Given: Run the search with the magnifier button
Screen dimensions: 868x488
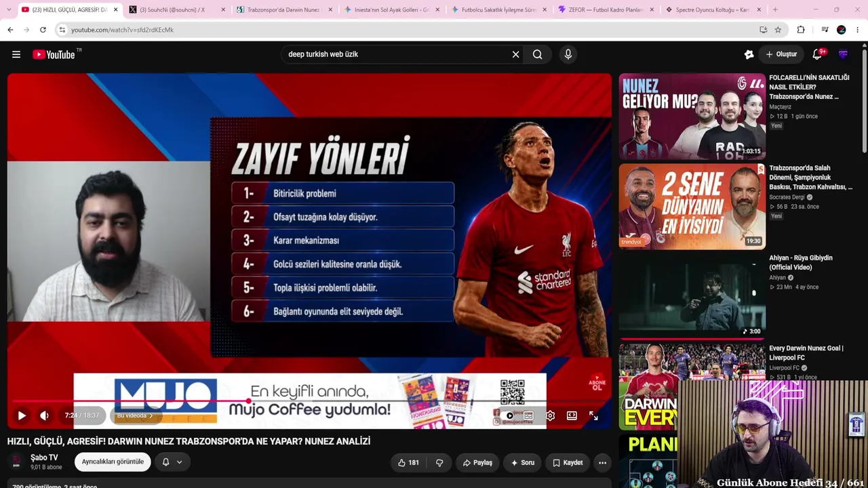Looking at the screenshot, I should click(x=538, y=54).
